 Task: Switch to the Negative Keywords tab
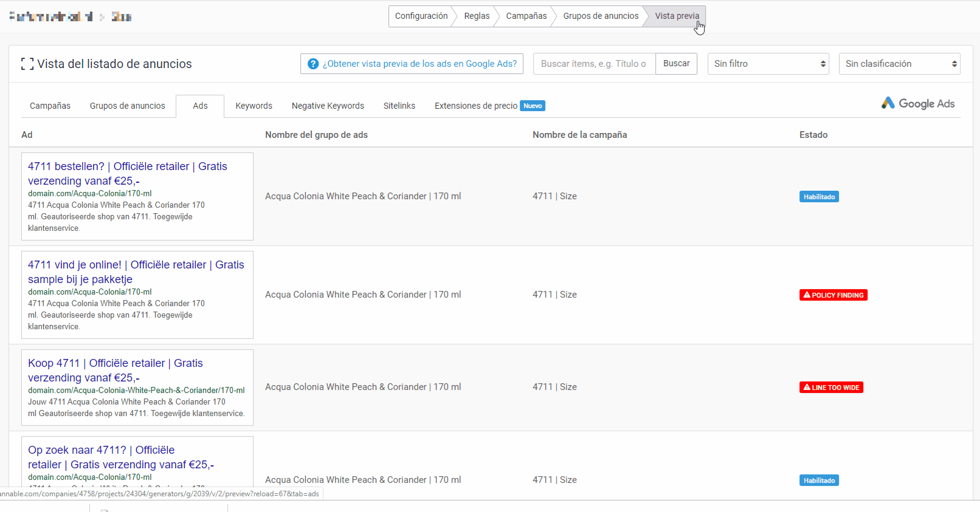click(328, 106)
